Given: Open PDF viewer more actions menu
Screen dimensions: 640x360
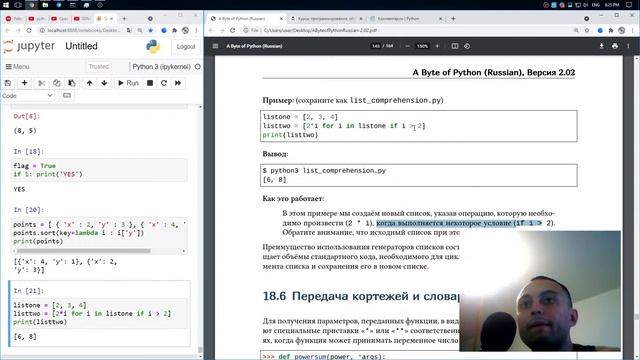Looking at the screenshot, I should tap(628, 46).
